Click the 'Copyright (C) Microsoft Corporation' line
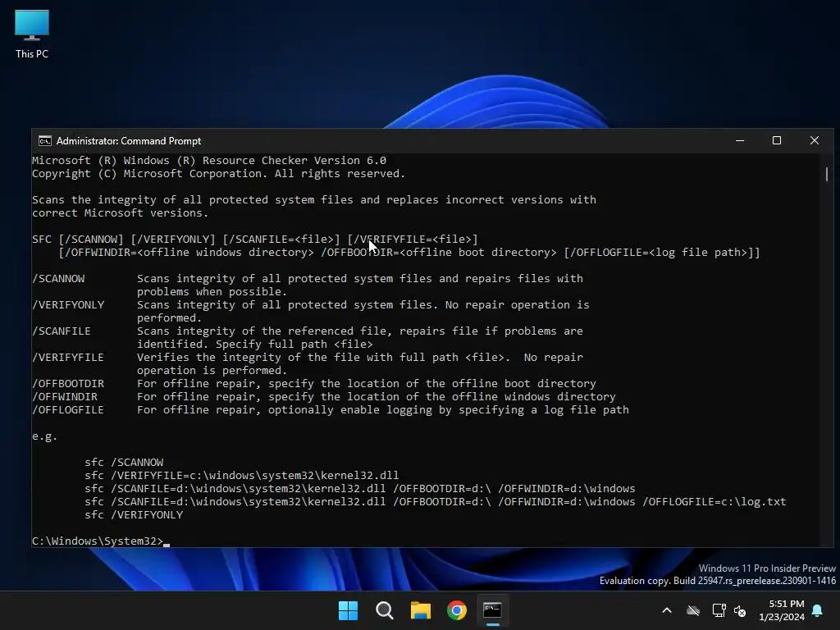This screenshot has height=630, width=840. (x=218, y=174)
